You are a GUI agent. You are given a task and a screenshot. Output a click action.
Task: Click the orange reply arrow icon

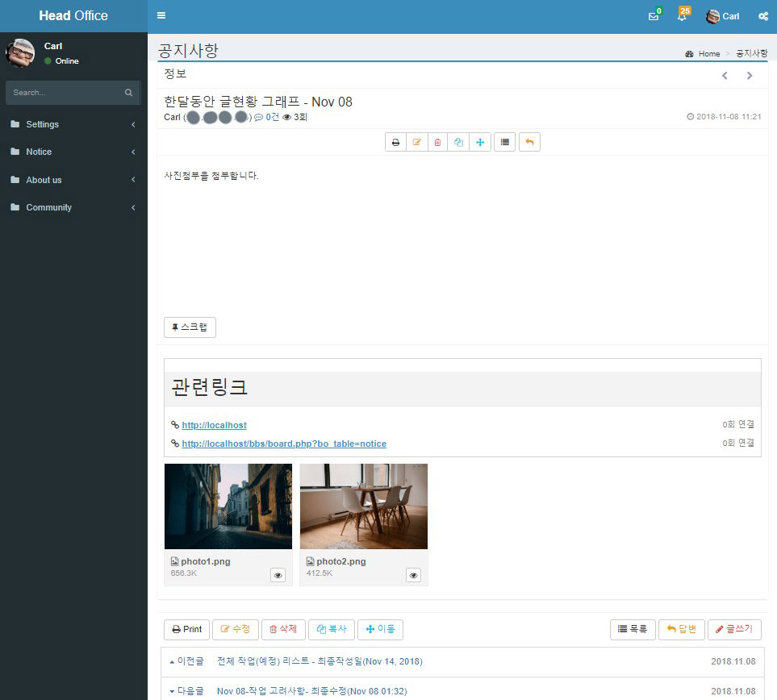point(529,142)
